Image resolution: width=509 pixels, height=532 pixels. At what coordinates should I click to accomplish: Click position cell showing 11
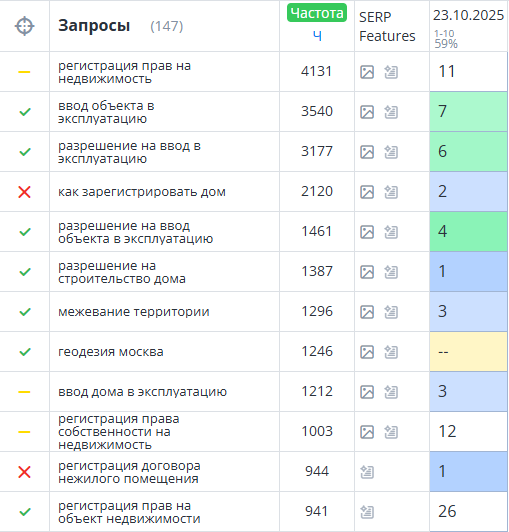click(x=468, y=72)
